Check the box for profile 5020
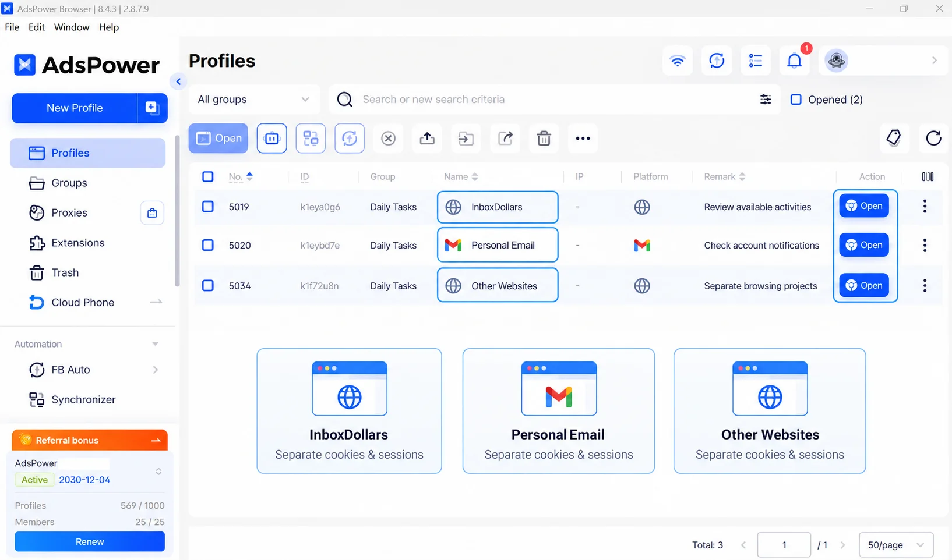 207,245
